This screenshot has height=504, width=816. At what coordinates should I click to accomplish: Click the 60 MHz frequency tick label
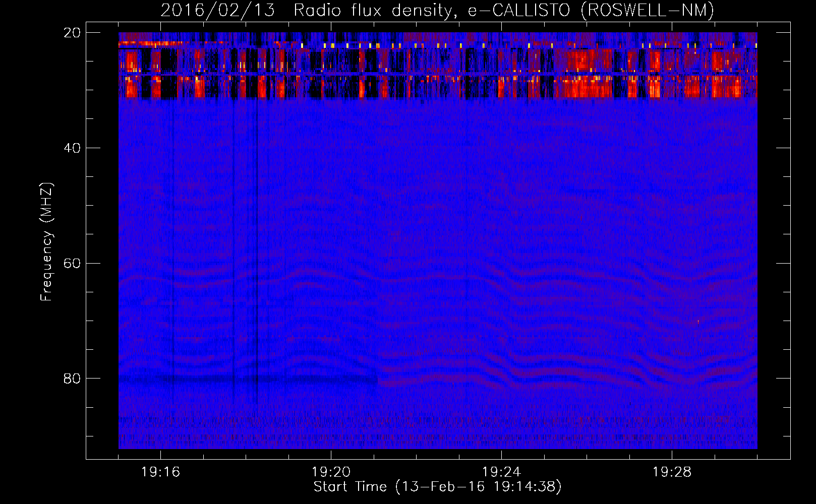pyautogui.click(x=72, y=264)
